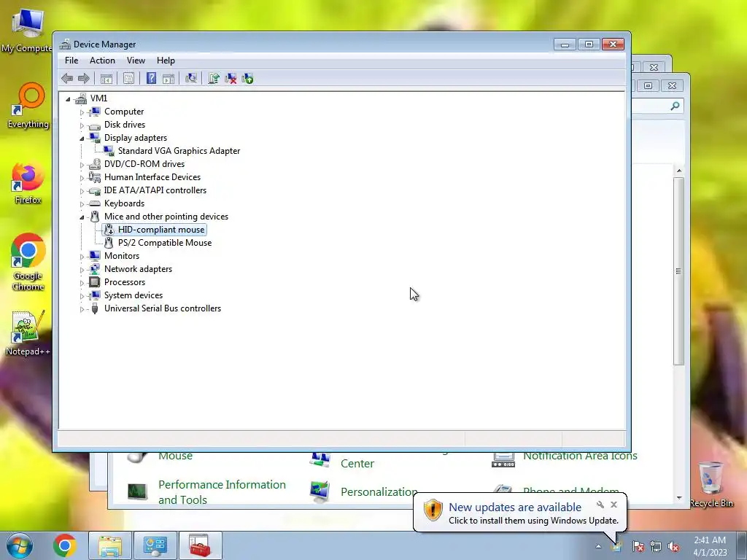This screenshot has height=560, width=747.
Task: Click the Control Panel taskbar button
Action: [x=155, y=545]
